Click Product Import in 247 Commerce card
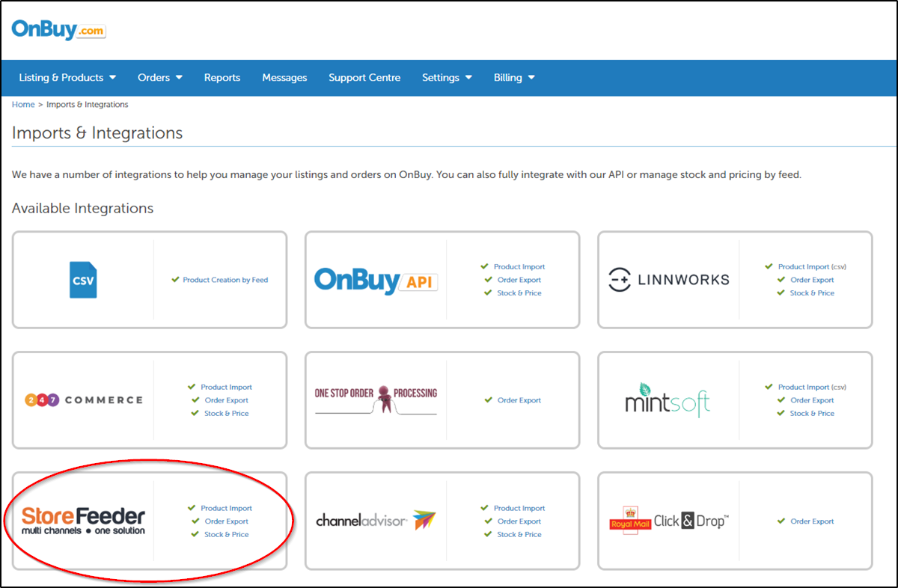The height and width of the screenshot is (588, 898). point(226,388)
